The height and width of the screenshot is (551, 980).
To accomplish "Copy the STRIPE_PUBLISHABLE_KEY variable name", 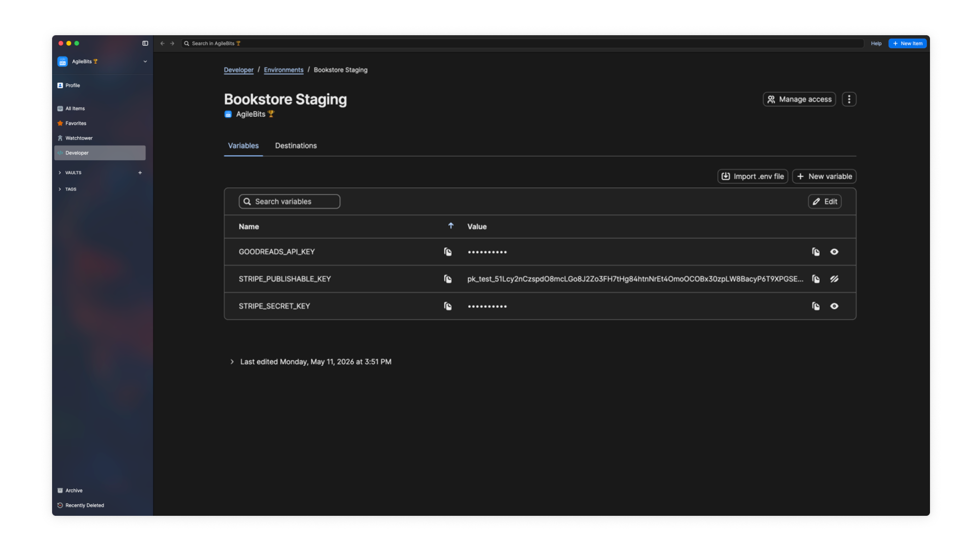I will [x=448, y=279].
